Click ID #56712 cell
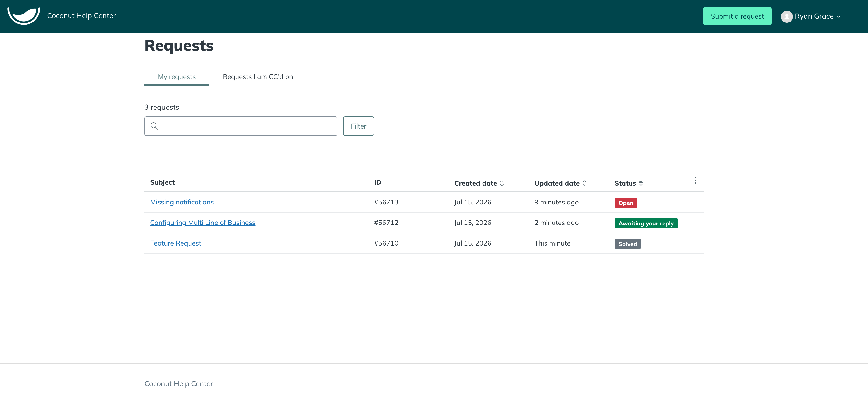The height and width of the screenshot is (405, 868). click(386, 223)
